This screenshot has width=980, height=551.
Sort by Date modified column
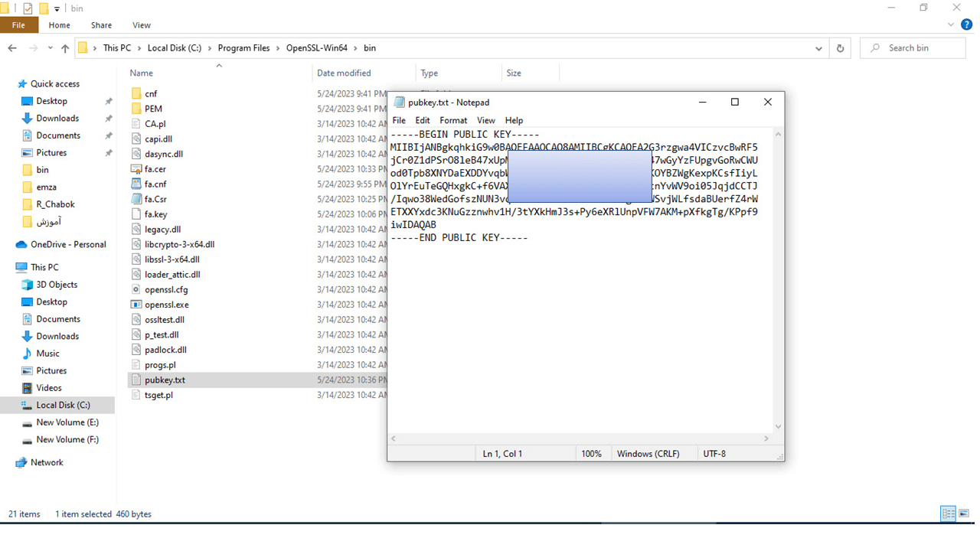(344, 73)
